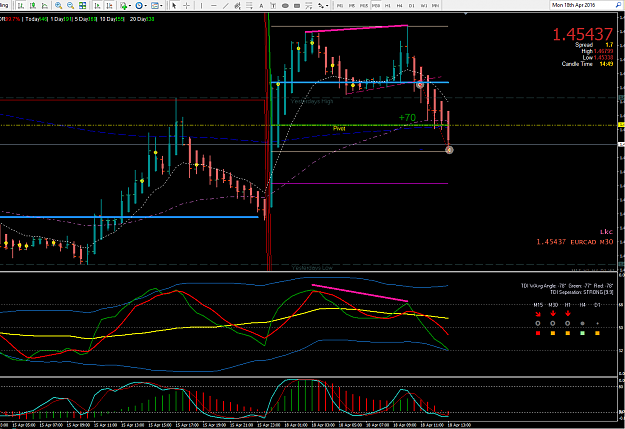Switch to the H1 timeframe
625x429 pixels.
[x=388, y=6]
